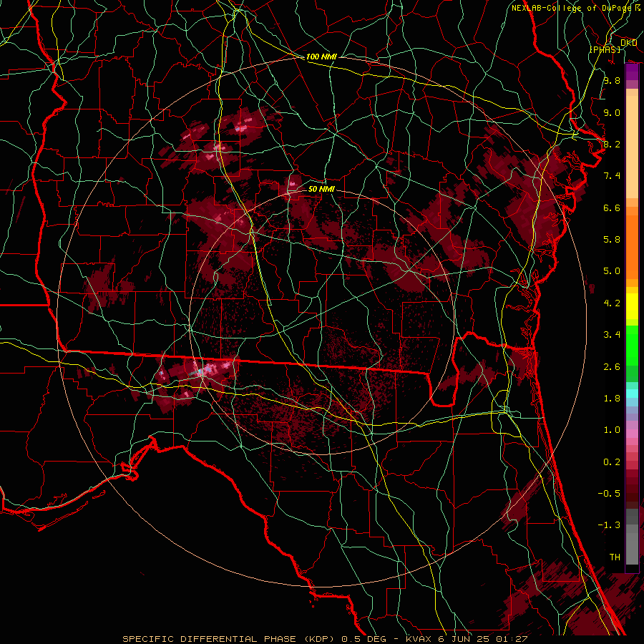Screen dimensions: 644x644
Task: Click the 0.2 scale value
Action: click(x=612, y=462)
